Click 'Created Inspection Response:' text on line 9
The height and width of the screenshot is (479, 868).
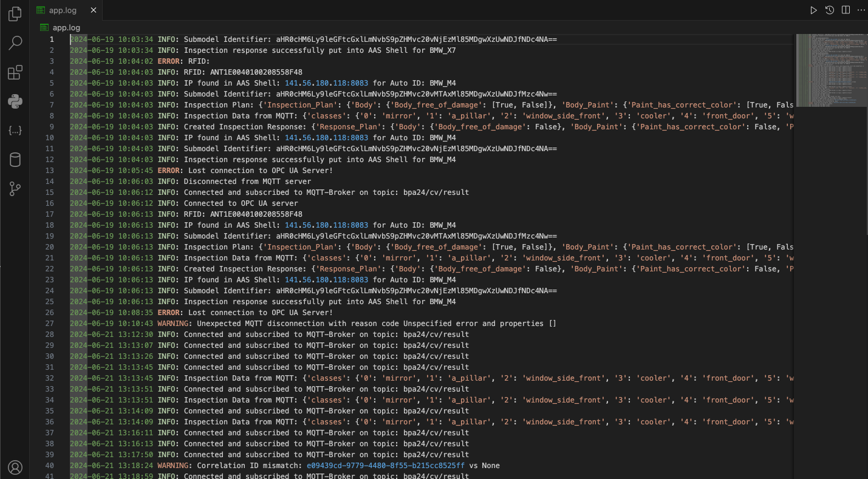pyautogui.click(x=245, y=127)
